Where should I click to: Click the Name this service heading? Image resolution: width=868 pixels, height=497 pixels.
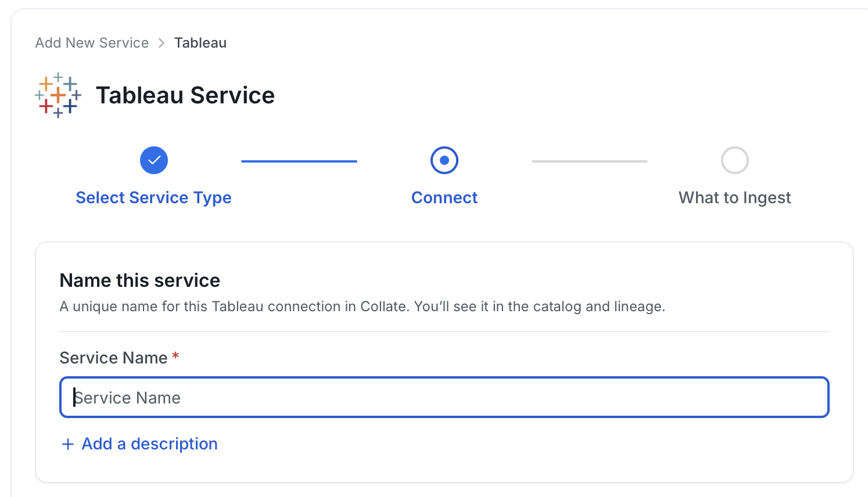(140, 280)
